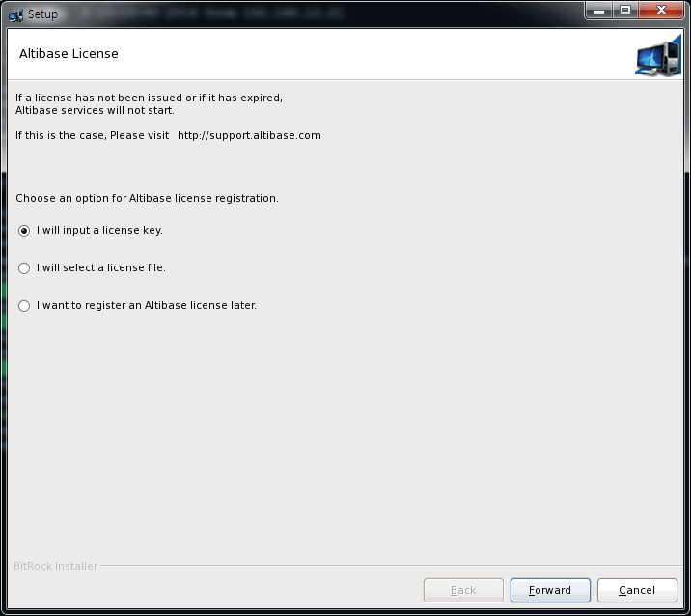Image resolution: width=691 pixels, height=616 pixels.
Task: Click the computer installer graphic in header
Action: pyautogui.click(x=658, y=56)
